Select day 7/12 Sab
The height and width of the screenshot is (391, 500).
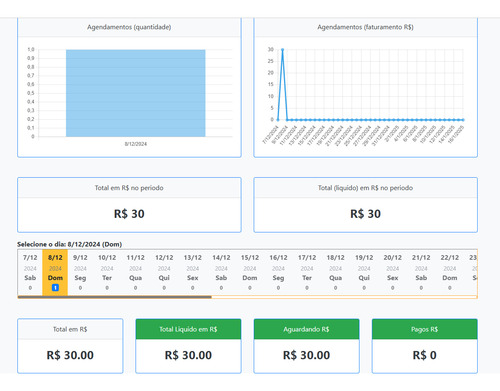click(30, 272)
